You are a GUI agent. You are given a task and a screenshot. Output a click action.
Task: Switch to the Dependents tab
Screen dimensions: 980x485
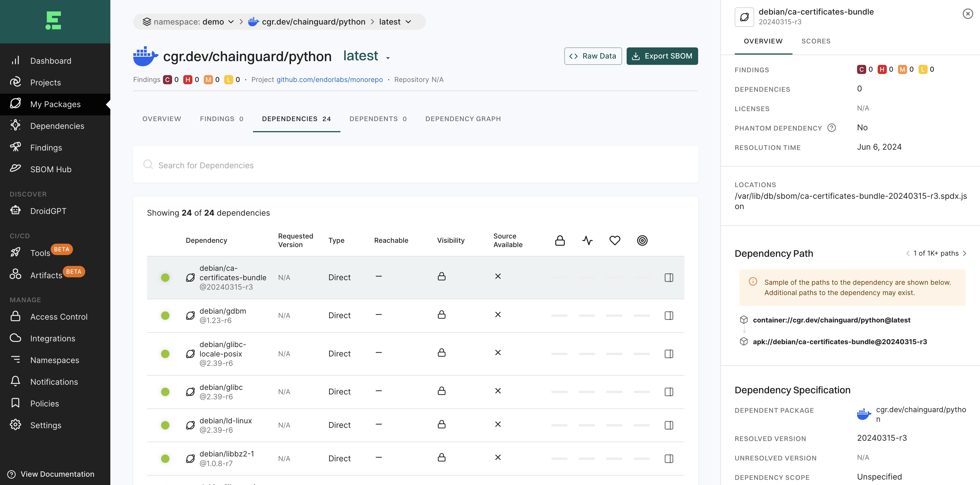pos(378,119)
